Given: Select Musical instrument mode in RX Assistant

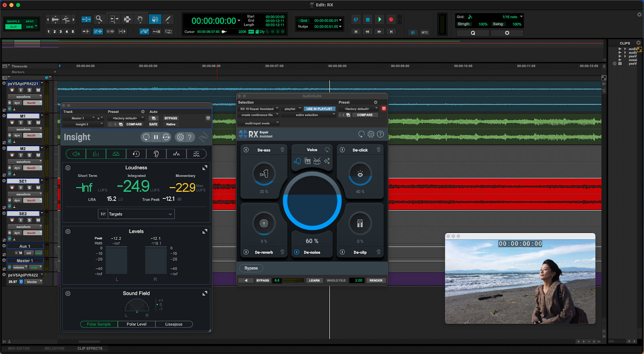Looking at the screenshot, I should tap(308, 161).
